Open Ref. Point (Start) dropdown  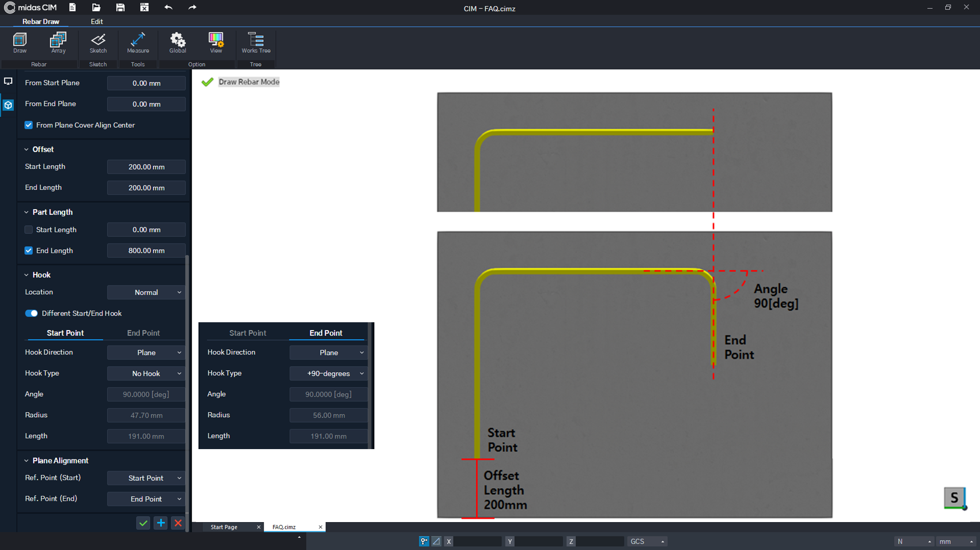(146, 478)
